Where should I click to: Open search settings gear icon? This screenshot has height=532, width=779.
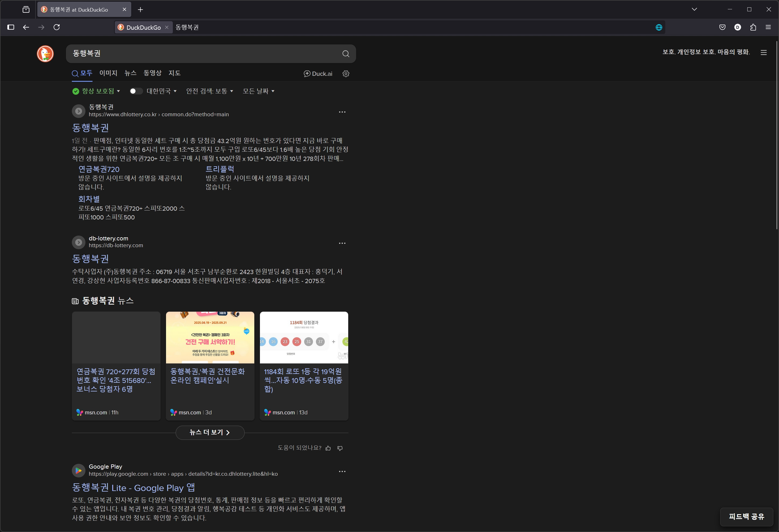tap(346, 74)
